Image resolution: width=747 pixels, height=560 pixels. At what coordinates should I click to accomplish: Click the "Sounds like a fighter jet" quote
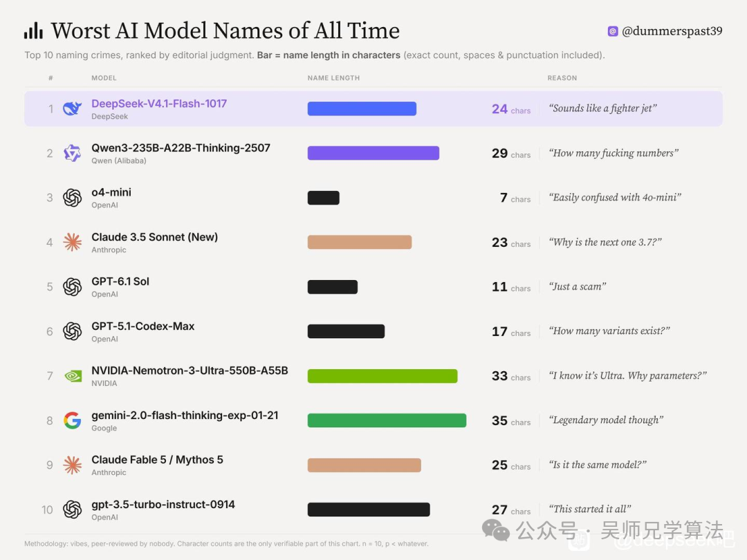click(x=602, y=109)
